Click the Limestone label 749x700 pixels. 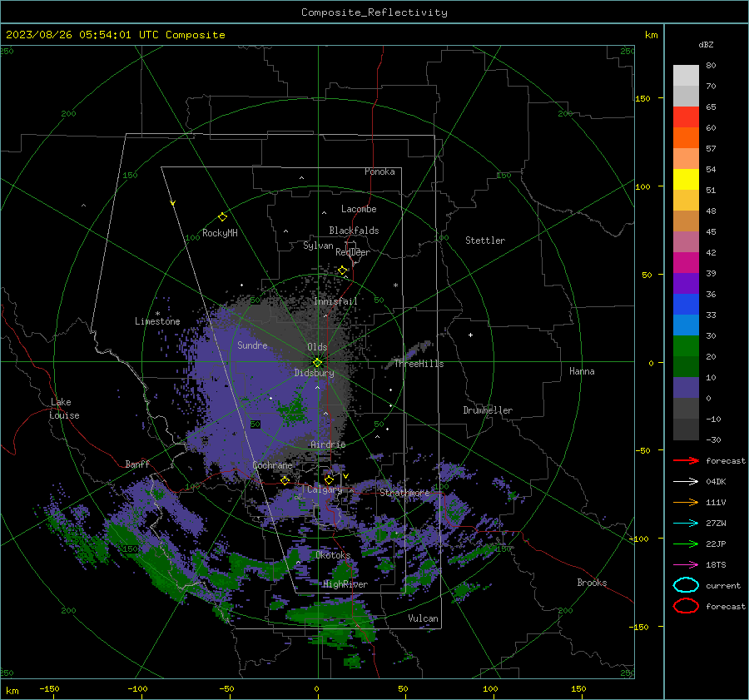point(157,321)
